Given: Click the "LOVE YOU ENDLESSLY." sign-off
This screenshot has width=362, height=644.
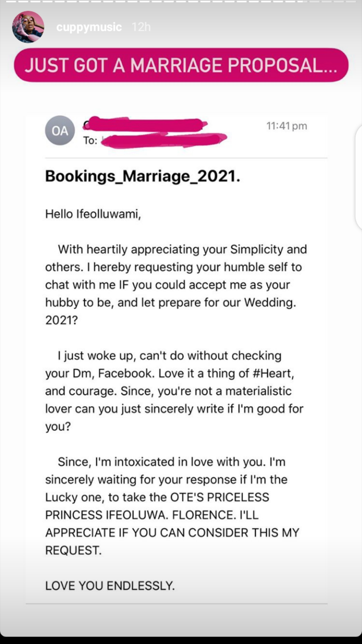Looking at the screenshot, I should coord(110,586).
